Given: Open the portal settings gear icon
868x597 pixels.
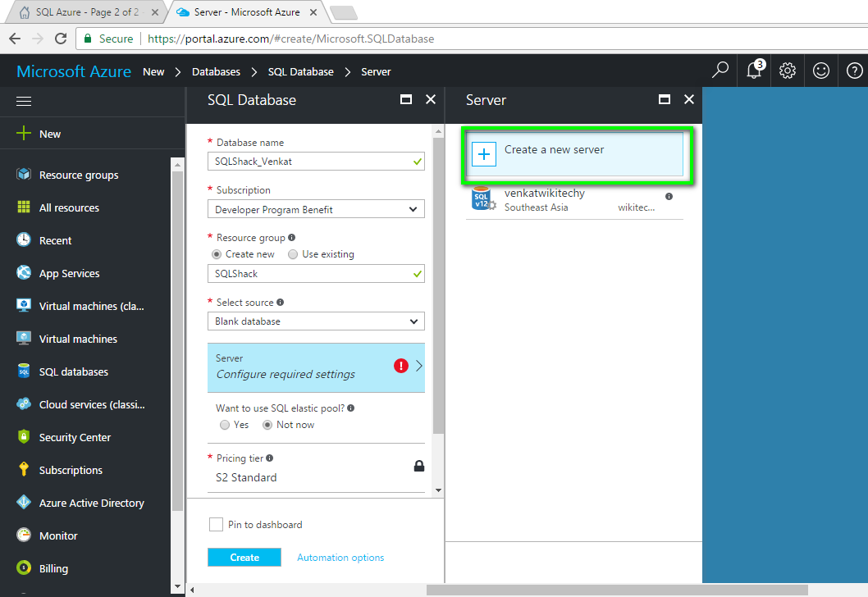Looking at the screenshot, I should click(787, 71).
